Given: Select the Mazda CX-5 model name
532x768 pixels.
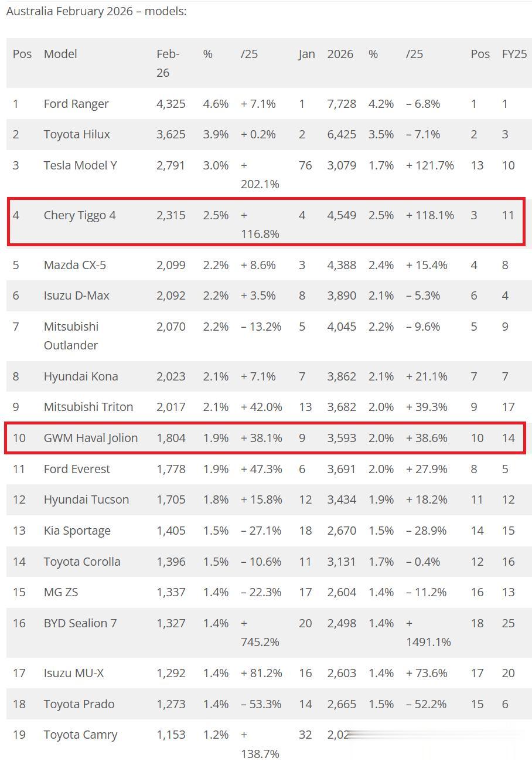Looking at the screenshot, I should click(75, 265).
